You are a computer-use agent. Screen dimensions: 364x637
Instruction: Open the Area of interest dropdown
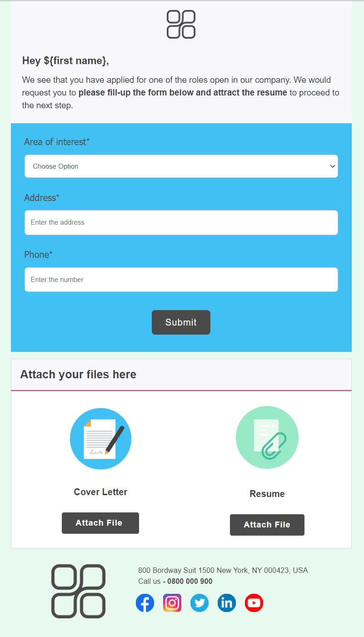point(181,166)
